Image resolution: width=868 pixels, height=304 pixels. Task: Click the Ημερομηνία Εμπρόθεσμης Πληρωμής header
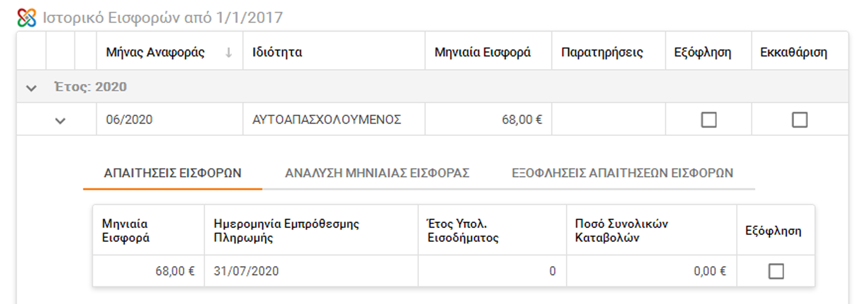tap(286, 231)
